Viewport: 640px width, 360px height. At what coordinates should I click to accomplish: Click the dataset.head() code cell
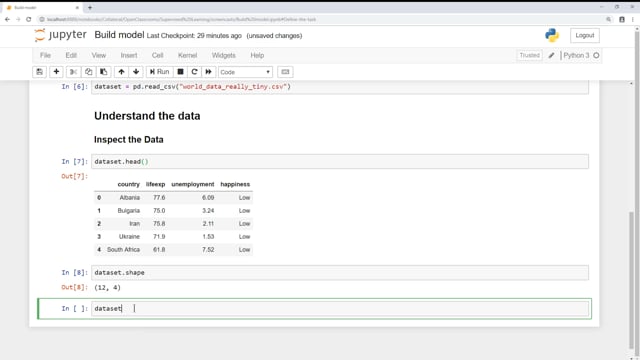pyautogui.click(x=340, y=162)
